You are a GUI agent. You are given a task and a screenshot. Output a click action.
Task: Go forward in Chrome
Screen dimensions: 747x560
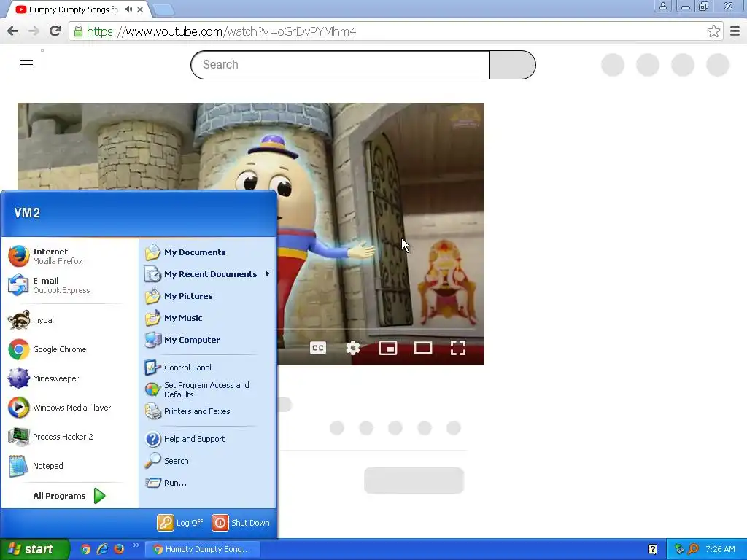tap(34, 31)
